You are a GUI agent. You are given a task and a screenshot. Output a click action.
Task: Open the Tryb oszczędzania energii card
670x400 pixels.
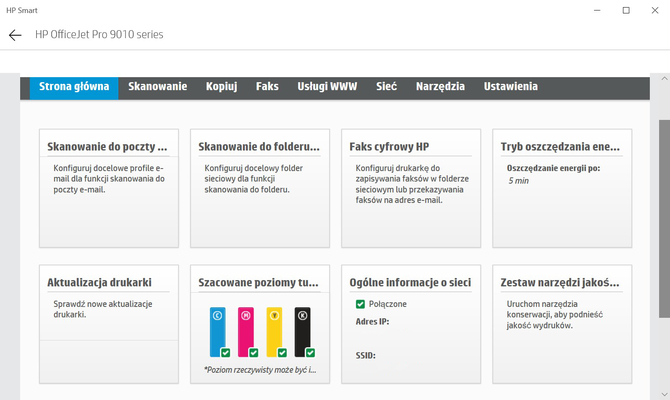click(x=562, y=188)
